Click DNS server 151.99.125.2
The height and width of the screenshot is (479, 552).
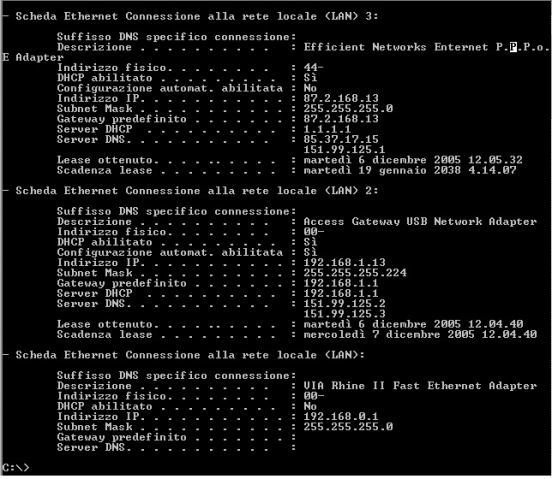point(345,304)
